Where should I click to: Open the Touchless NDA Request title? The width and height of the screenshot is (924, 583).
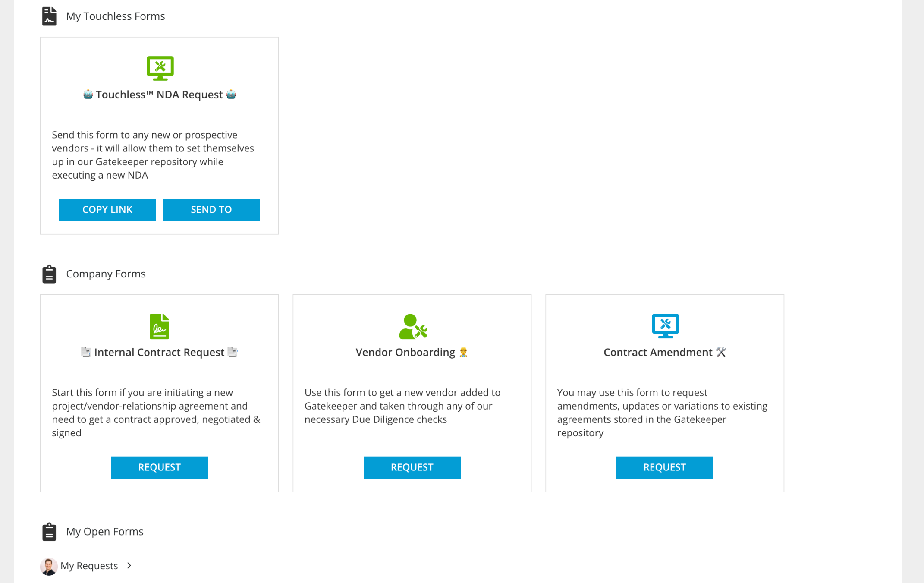[x=159, y=95]
